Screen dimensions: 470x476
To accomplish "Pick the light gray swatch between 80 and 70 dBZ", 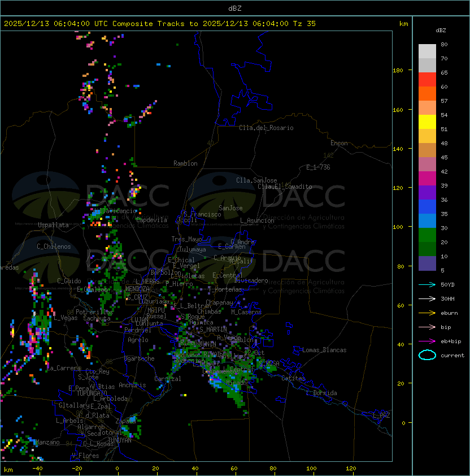I will [x=427, y=51].
